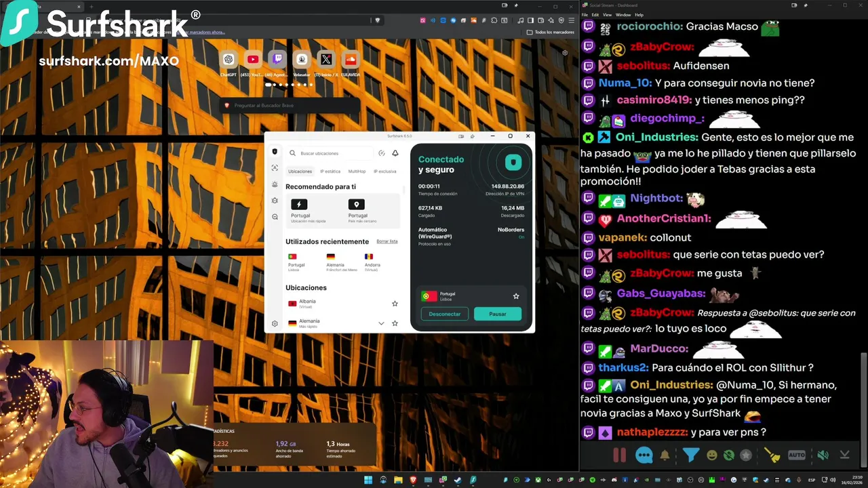Open X shortcut on Brave new tab
The height and width of the screenshot is (488, 868).
326,60
